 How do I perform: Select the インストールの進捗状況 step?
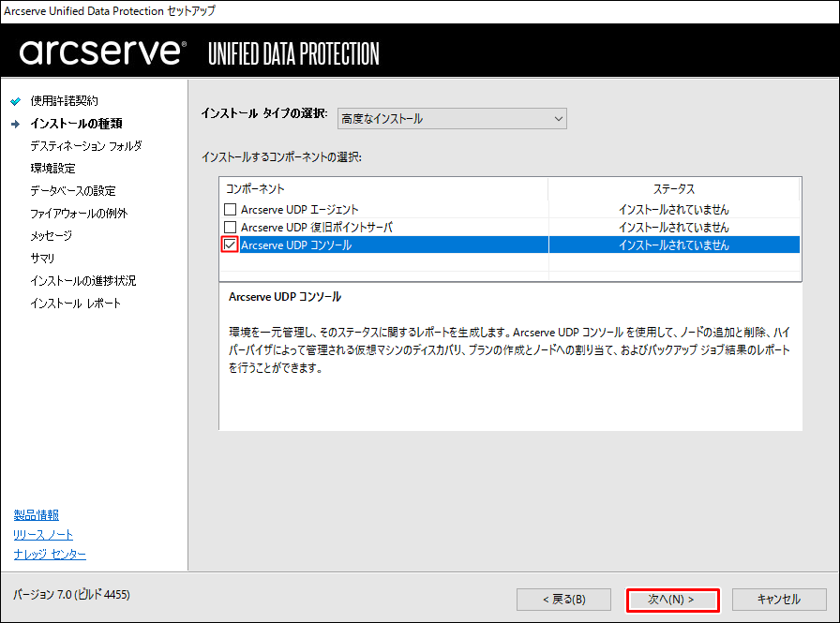tap(83, 280)
